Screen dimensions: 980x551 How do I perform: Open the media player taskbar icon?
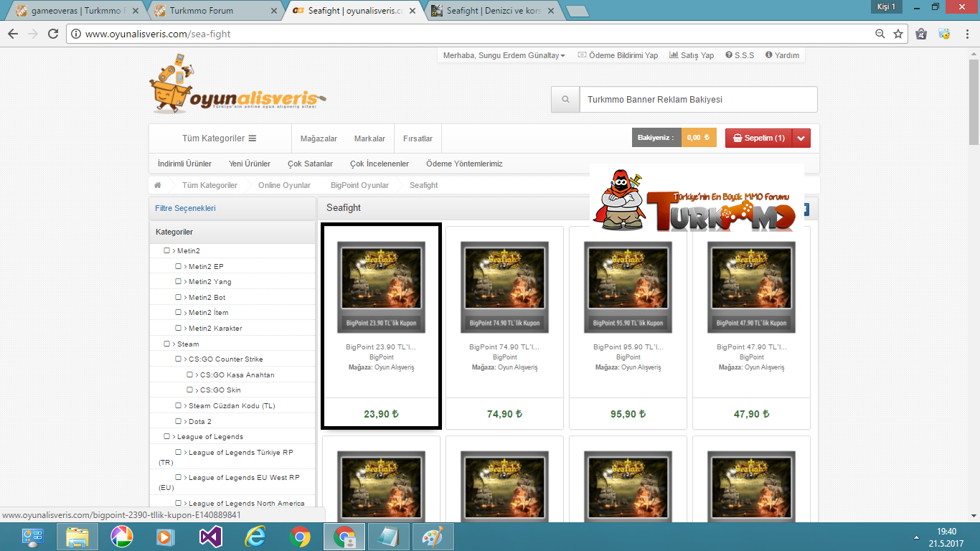[x=165, y=537]
